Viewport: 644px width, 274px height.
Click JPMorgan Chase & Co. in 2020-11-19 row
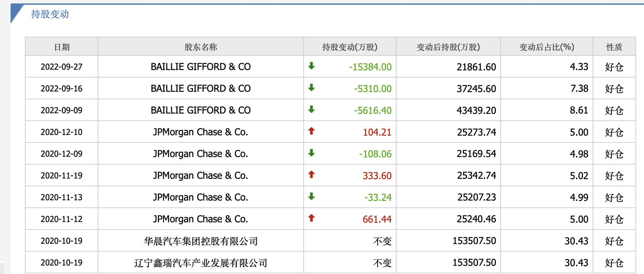click(200, 175)
